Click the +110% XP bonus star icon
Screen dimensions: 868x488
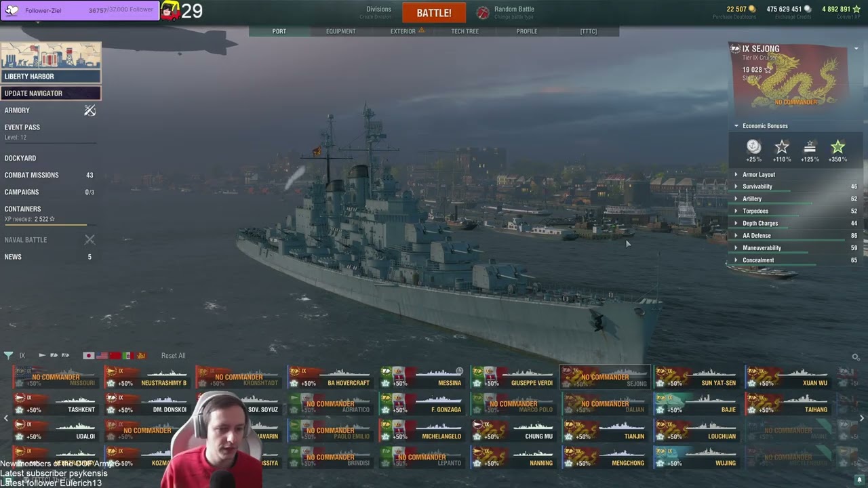782,146
